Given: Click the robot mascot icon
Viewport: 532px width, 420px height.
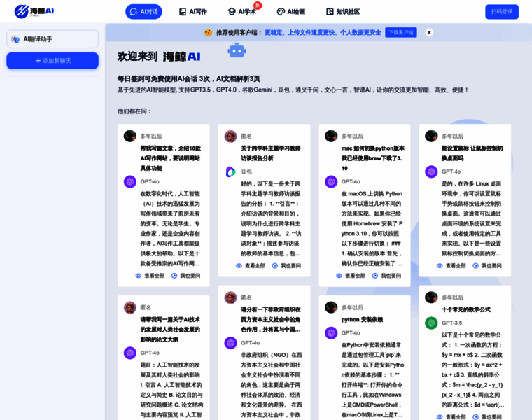Looking at the screenshot, I should click(237, 50).
